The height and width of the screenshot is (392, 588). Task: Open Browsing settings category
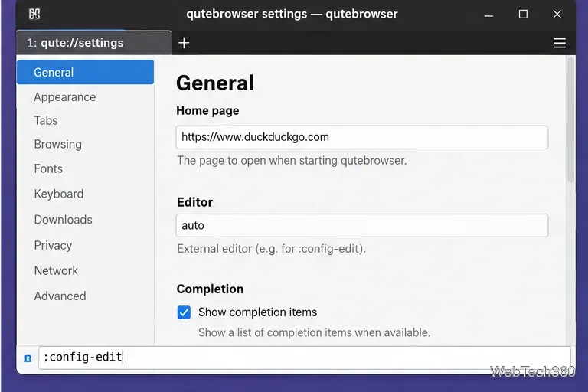tap(57, 145)
